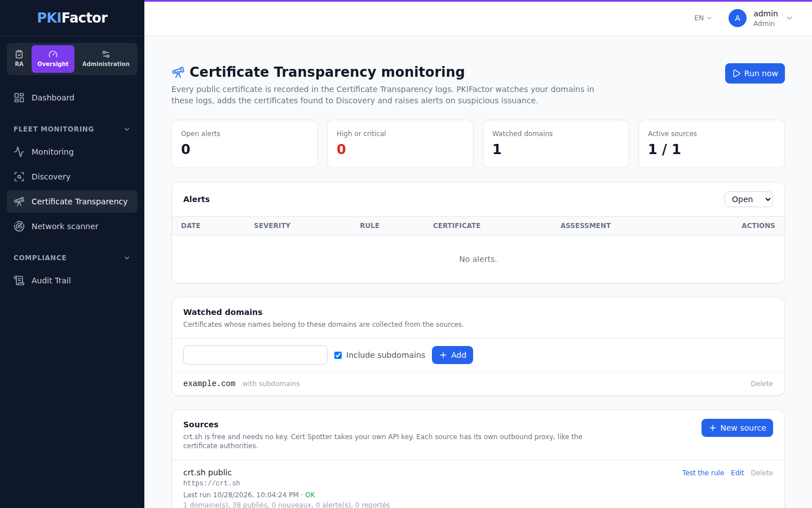Edit the crt.sh public source

click(738, 473)
